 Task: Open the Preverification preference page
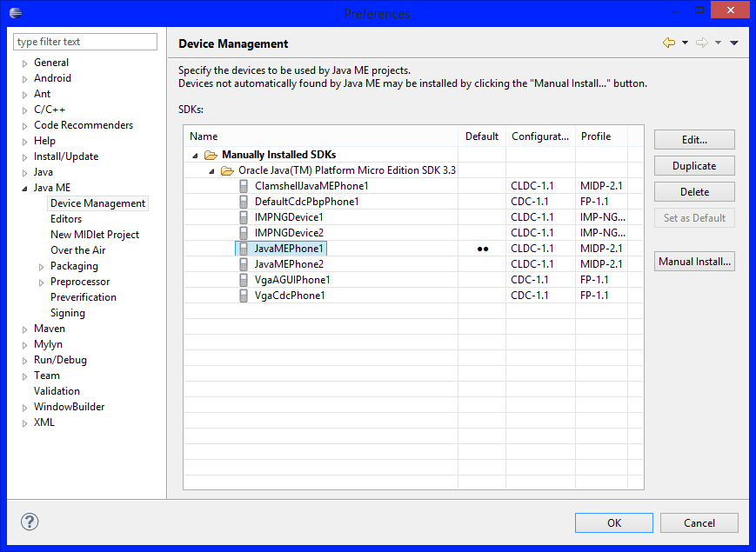[x=83, y=297]
